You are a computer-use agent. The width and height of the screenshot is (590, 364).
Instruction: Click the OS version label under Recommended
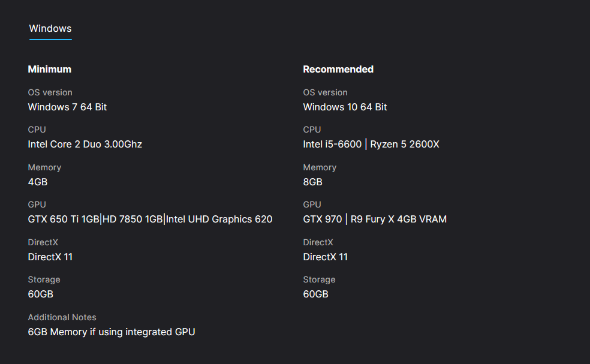(x=325, y=92)
